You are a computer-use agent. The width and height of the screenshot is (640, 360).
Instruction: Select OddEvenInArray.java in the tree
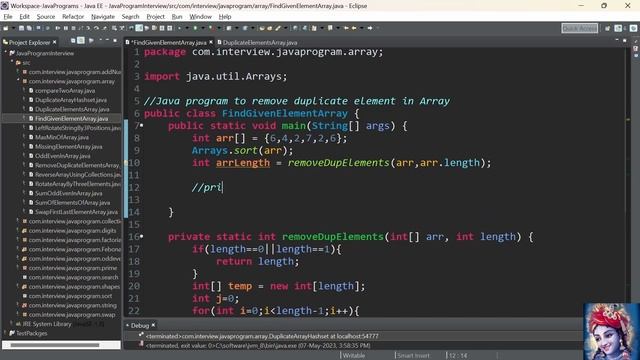click(x=62, y=156)
